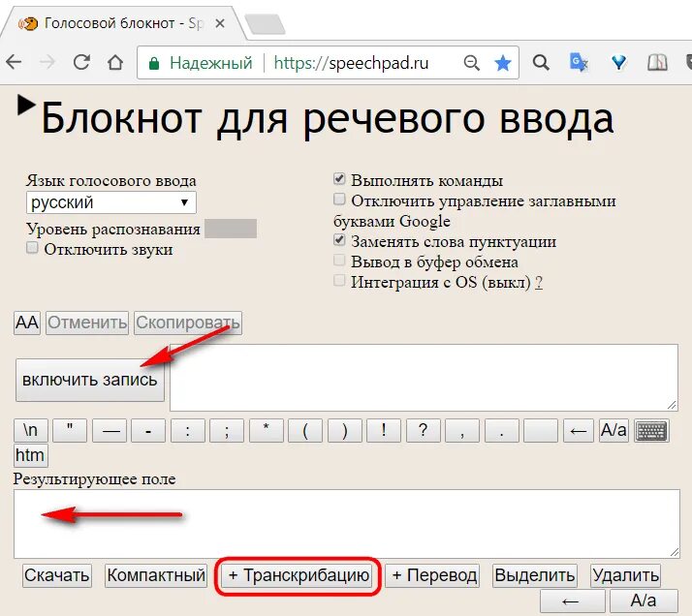
Task: Insert a long dash
Action: tap(110, 430)
